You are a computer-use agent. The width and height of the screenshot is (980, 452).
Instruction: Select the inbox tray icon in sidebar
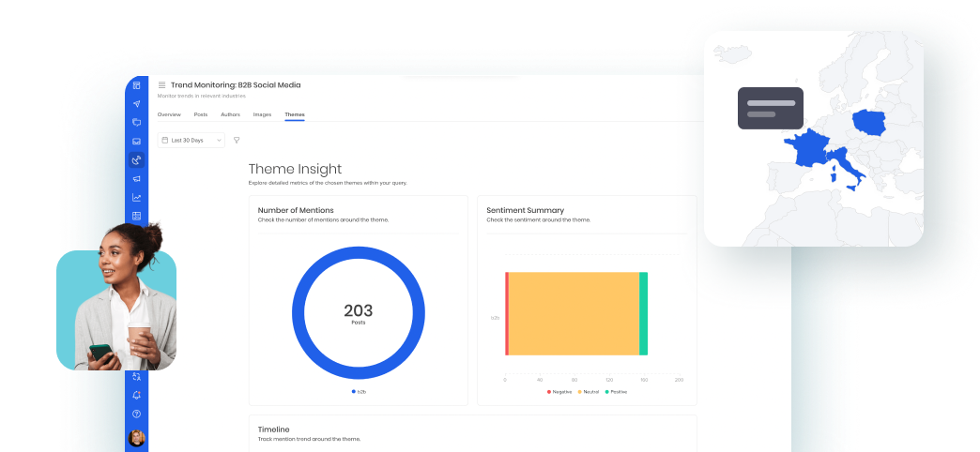tap(136, 141)
